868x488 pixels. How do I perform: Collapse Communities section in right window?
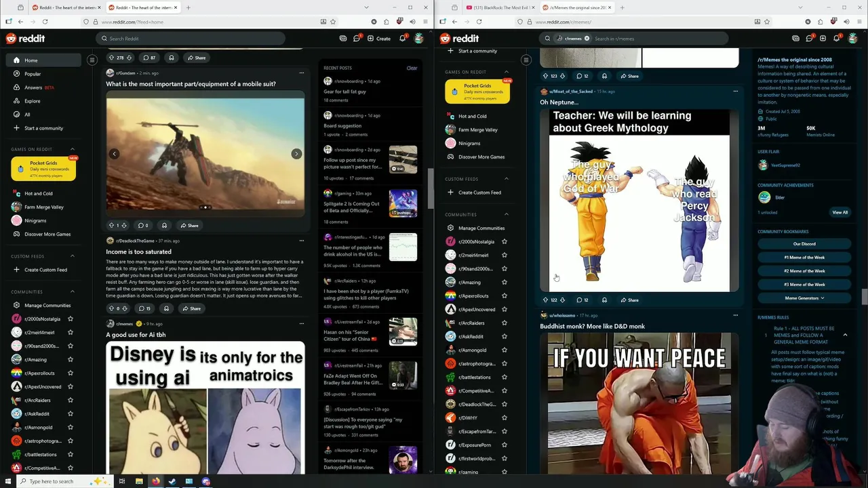tap(506, 214)
